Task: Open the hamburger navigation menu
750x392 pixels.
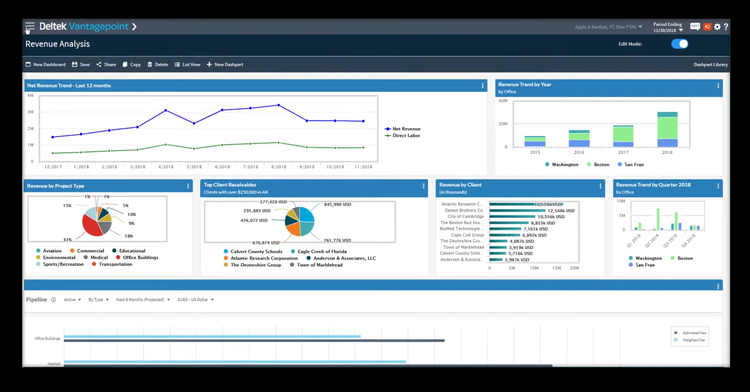Action: pyautogui.click(x=30, y=26)
